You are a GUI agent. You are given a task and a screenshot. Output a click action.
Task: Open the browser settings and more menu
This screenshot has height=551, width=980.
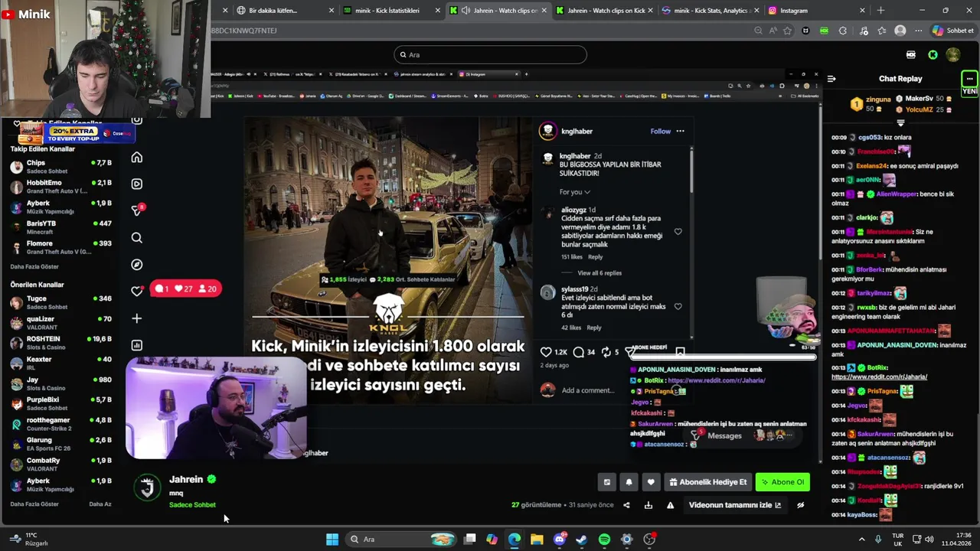pyautogui.click(x=918, y=31)
